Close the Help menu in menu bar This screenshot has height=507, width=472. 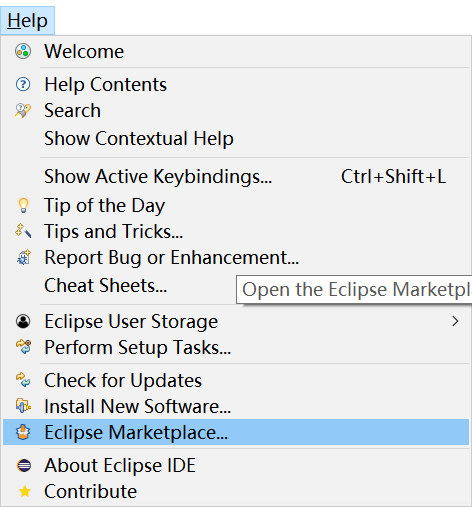[27, 21]
